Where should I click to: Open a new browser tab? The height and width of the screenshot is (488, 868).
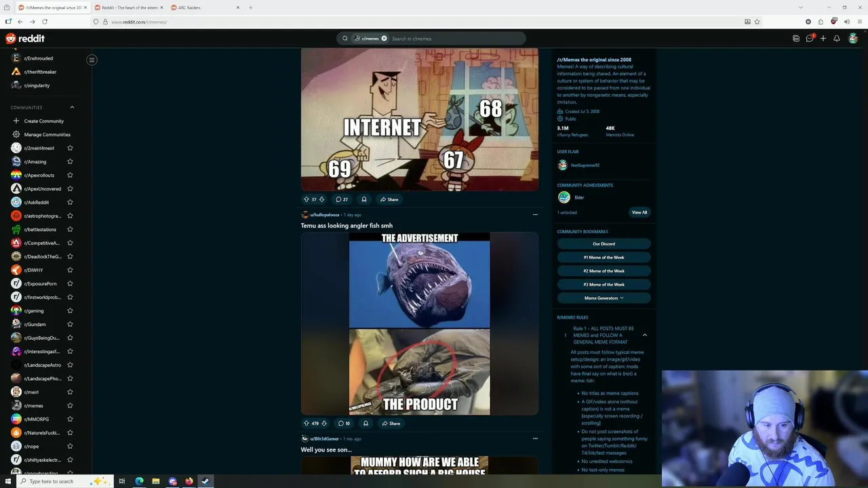point(251,7)
